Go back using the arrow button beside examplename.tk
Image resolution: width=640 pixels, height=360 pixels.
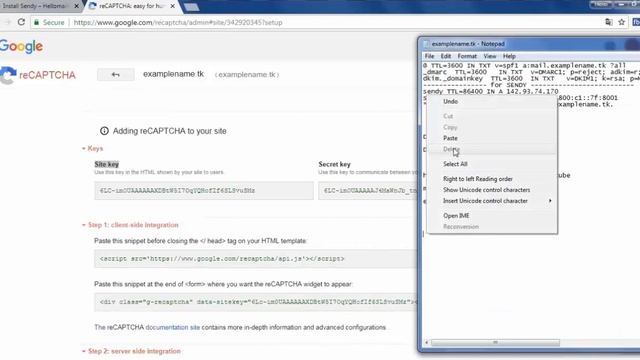pos(116,75)
